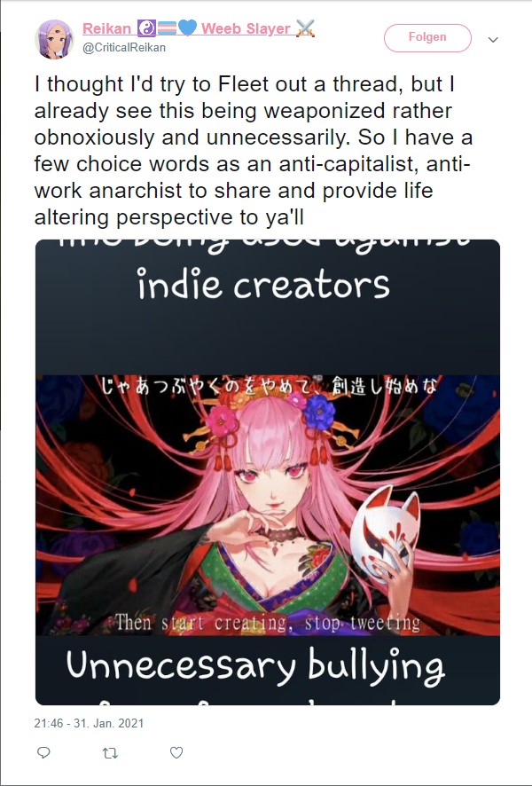Viewport: 532px width, 786px height.
Task: Click the crossed swords emoji after Weeb Slayer
Action: coord(305,28)
